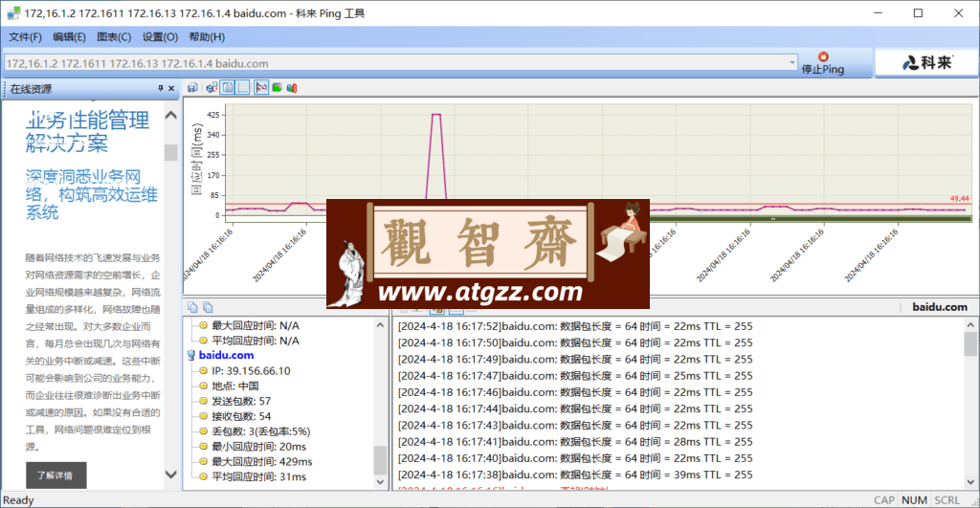The image size is (980, 508).
Task: Click the NUM indicator in status bar
Action: pyautogui.click(x=914, y=500)
